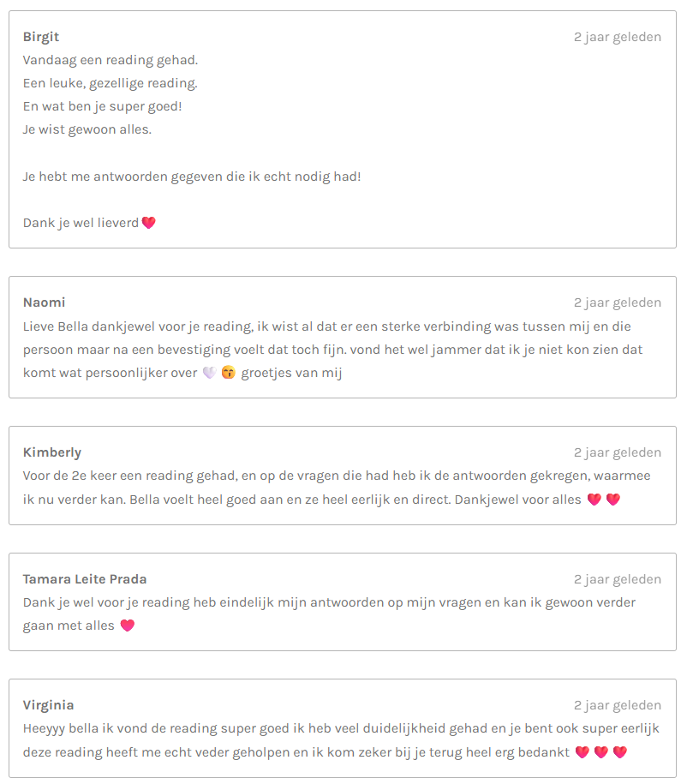Click the kissing face emoji in Naomi's review

click(228, 373)
